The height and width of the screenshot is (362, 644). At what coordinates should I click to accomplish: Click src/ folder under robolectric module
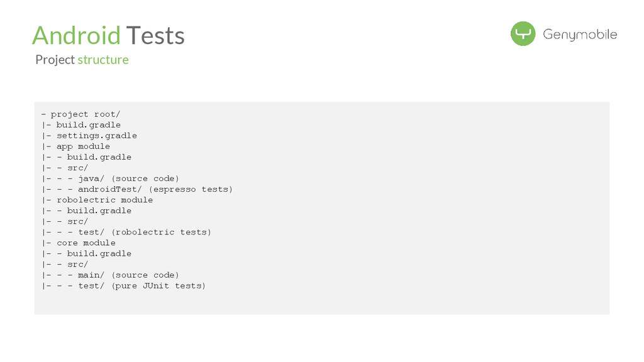coord(78,221)
